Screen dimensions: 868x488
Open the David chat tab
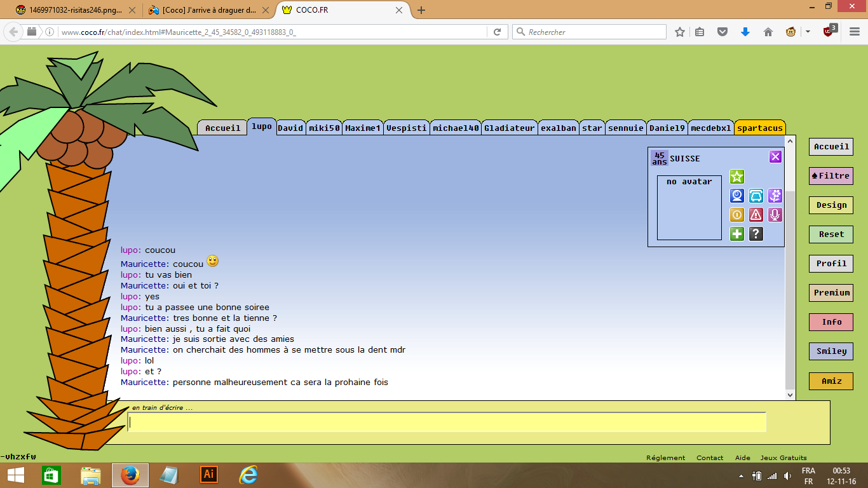click(x=290, y=128)
